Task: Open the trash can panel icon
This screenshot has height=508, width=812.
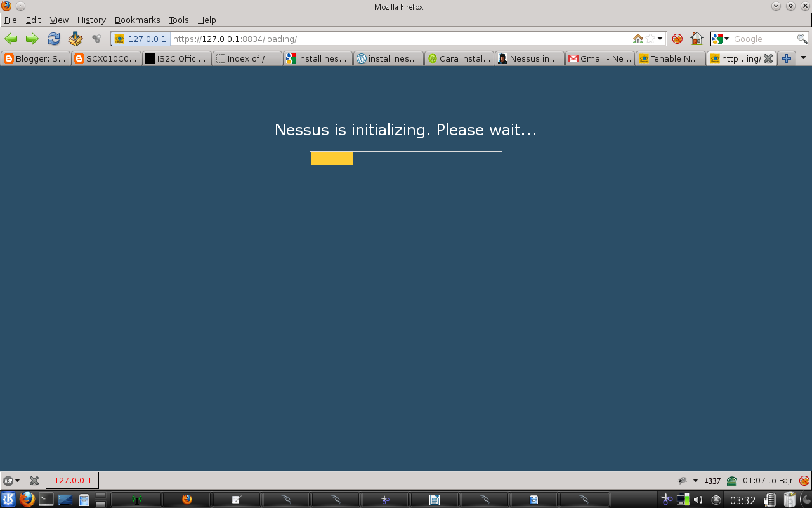Action: (x=790, y=499)
